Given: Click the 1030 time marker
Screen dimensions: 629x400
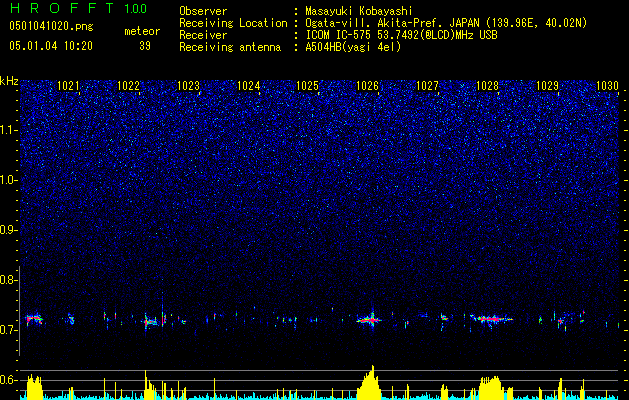Looking at the screenshot, I should [607, 86].
